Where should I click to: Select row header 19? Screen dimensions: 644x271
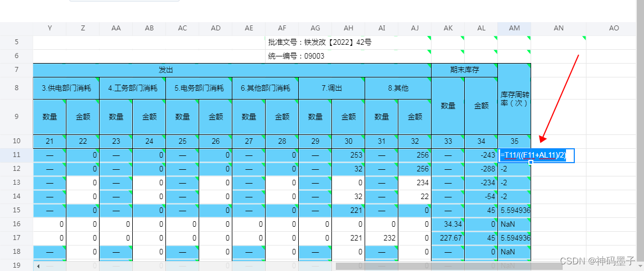(17, 265)
